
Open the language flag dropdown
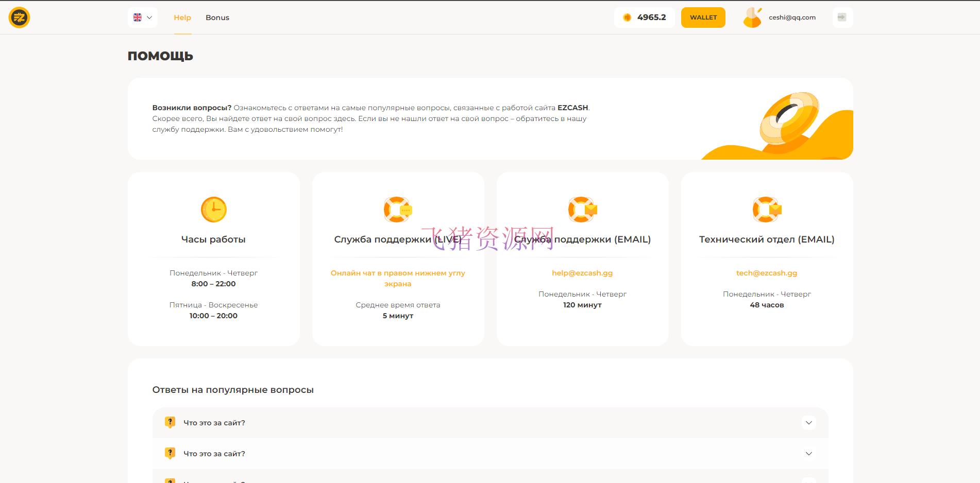pos(143,18)
